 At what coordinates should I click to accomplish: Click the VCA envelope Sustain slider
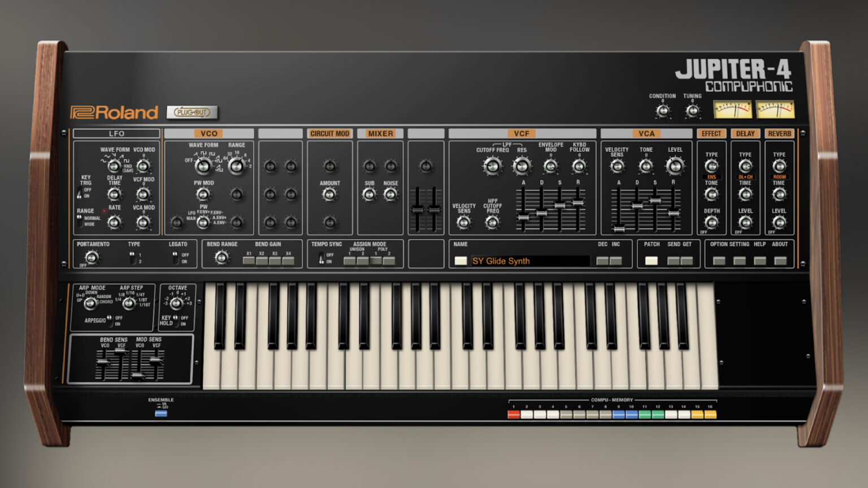pos(655,201)
